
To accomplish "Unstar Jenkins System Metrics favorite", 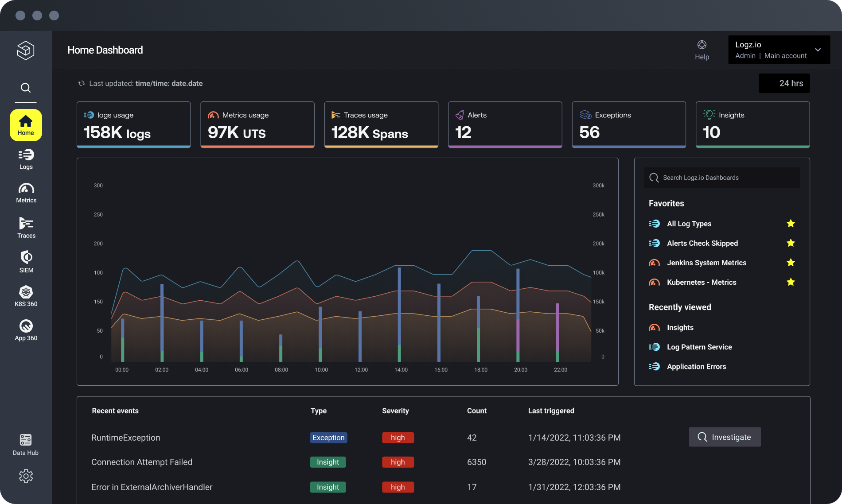I will [791, 263].
